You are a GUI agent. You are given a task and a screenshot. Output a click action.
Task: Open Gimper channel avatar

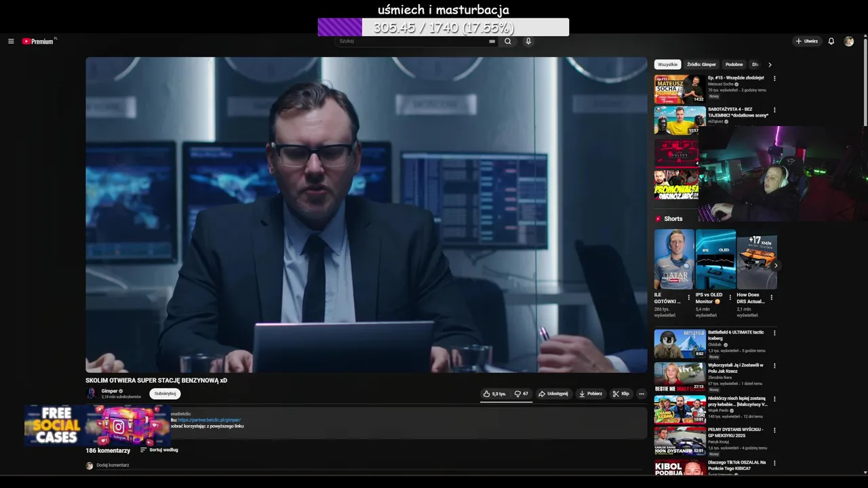(x=92, y=394)
